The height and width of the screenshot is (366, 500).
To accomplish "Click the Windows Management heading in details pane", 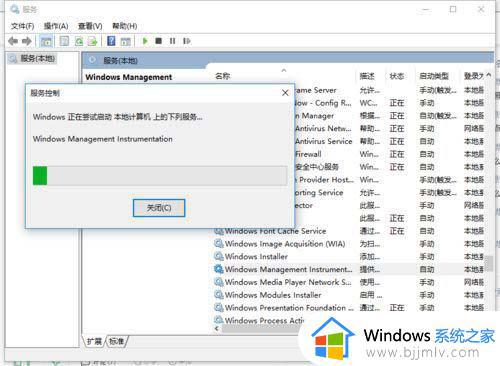I will (129, 77).
